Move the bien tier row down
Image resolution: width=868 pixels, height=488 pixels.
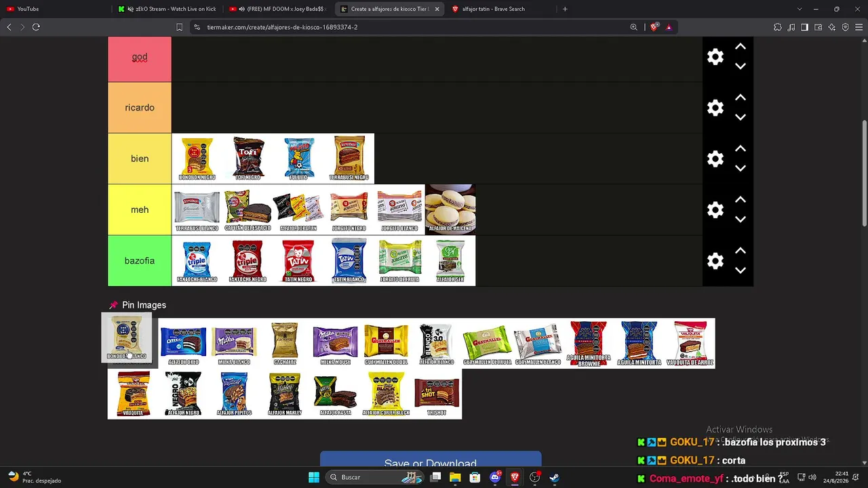tap(741, 168)
